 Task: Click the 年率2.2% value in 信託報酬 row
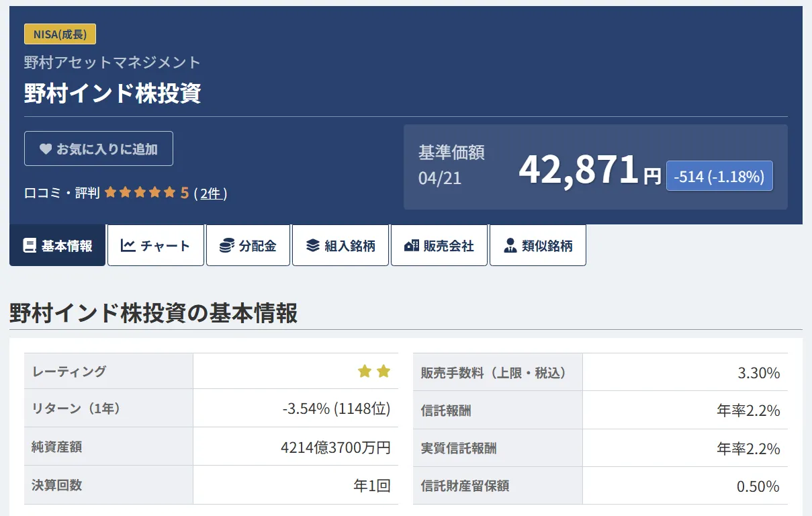pos(748,411)
